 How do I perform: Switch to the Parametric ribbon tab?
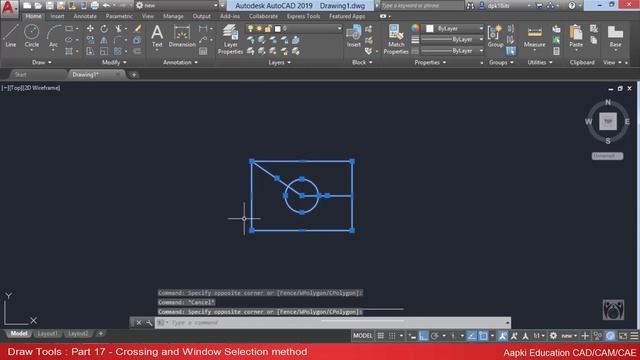119,16
